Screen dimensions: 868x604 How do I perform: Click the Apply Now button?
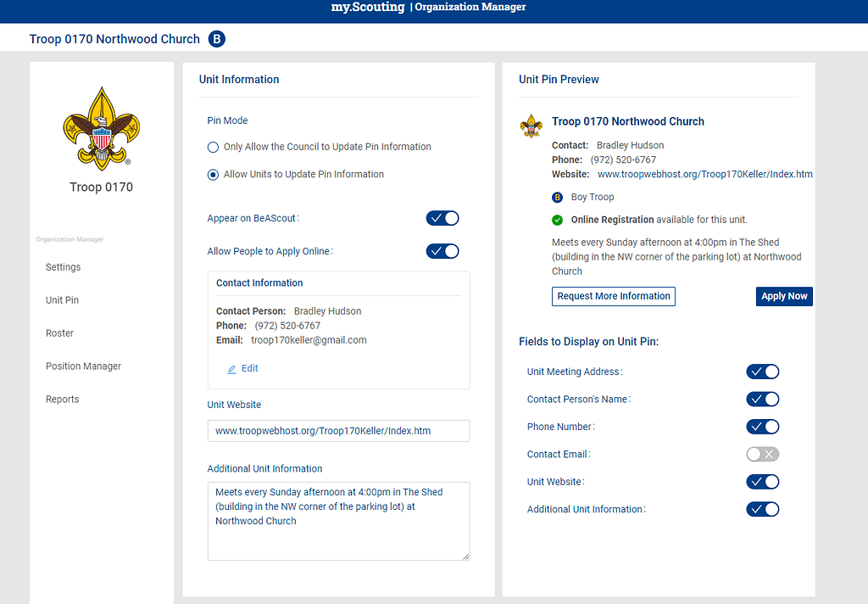784,296
